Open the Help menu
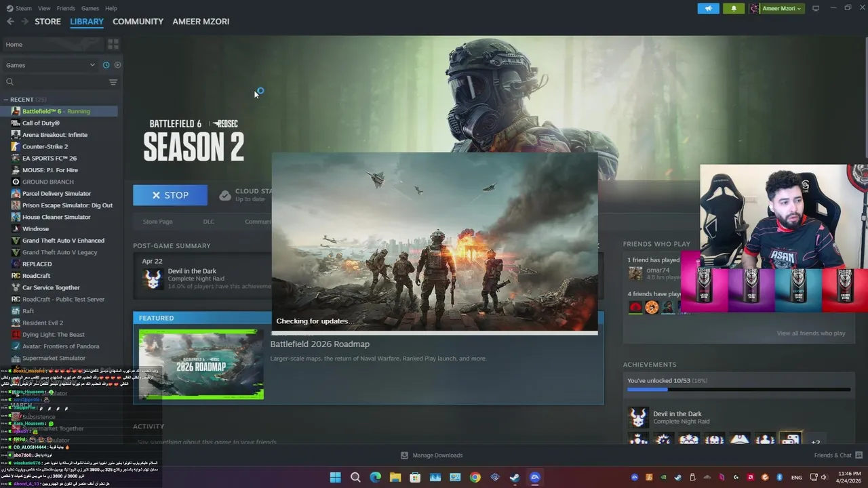This screenshot has height=488, width=868. coord(111,8)
